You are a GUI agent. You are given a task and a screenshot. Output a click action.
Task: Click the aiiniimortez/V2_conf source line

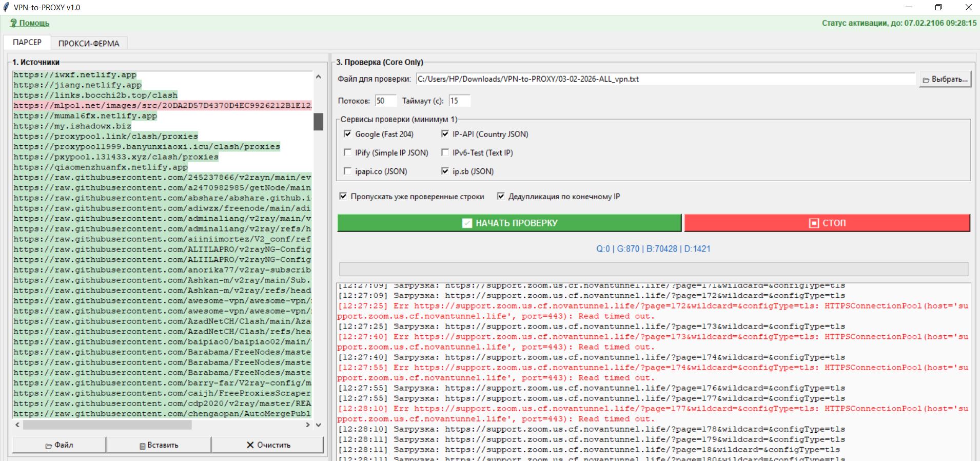[162, 239]
